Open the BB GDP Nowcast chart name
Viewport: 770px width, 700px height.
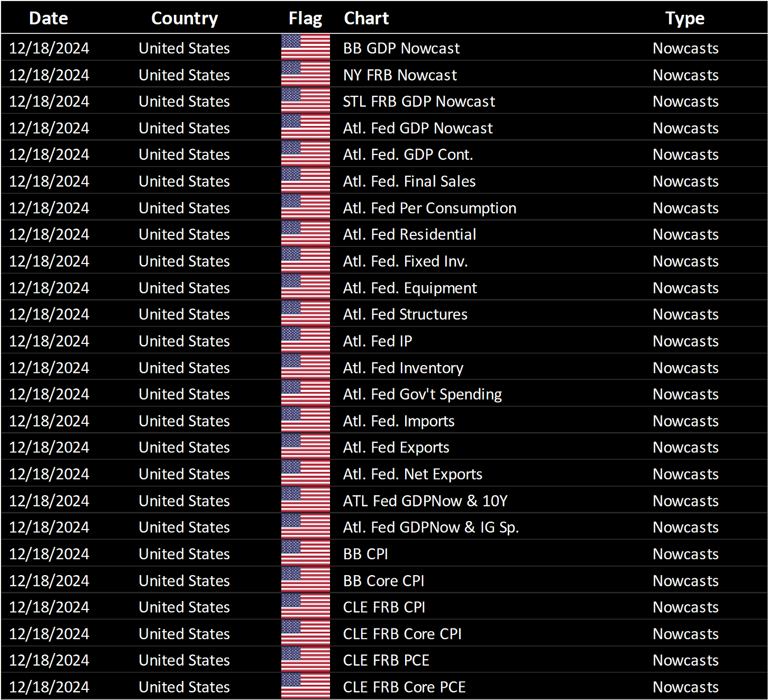pos(401,48)
